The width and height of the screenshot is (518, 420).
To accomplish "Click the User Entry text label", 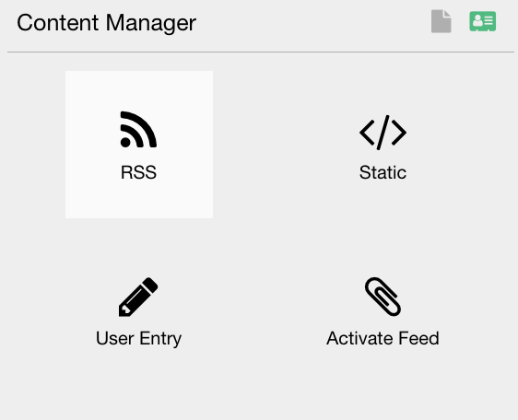I will click(138, 338).
